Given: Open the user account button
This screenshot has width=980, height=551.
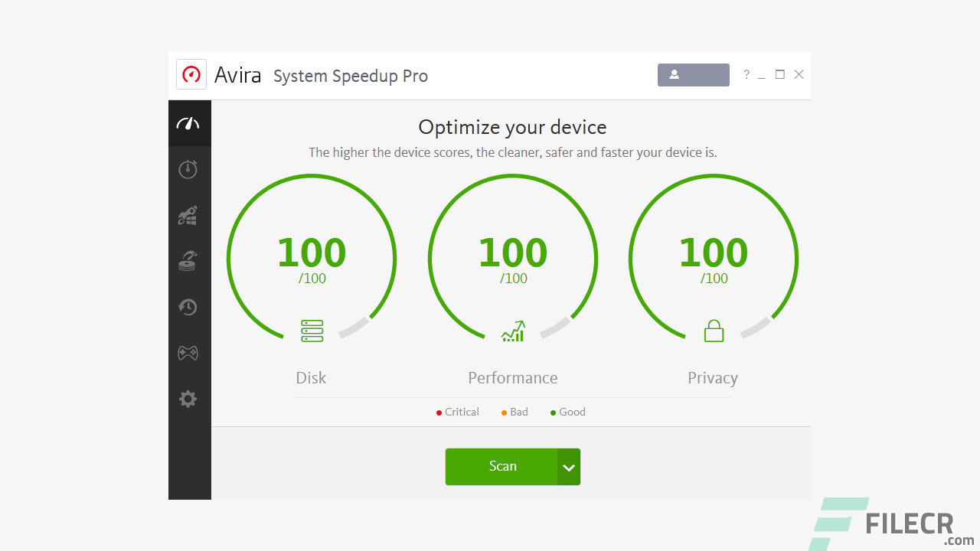Looking at the screenshot, I should (694, 75).
